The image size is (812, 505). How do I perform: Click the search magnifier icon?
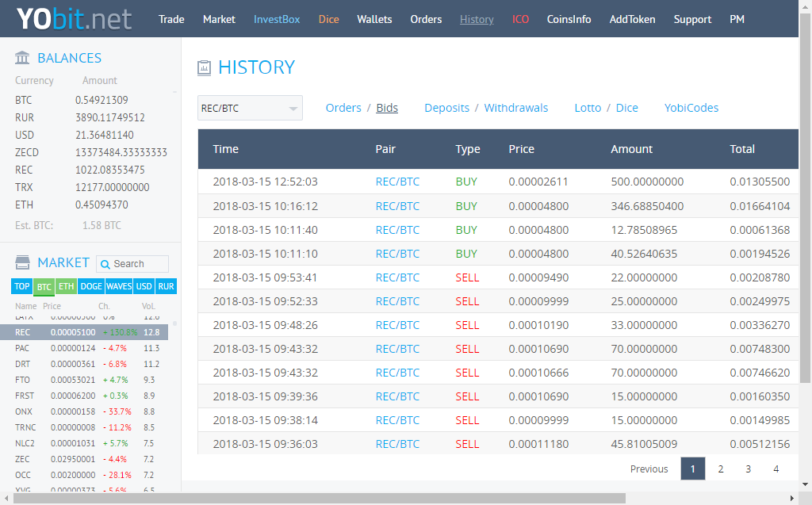[x=105, y=264]
